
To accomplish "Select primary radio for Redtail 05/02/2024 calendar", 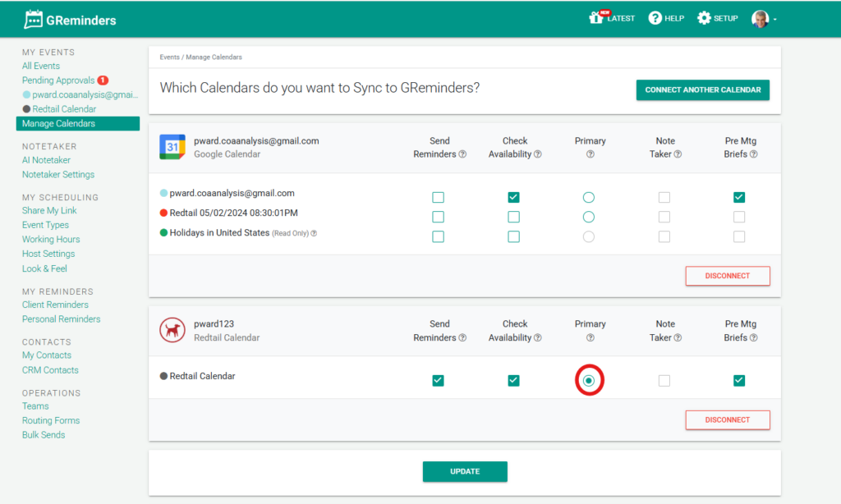I will (588, 217).
